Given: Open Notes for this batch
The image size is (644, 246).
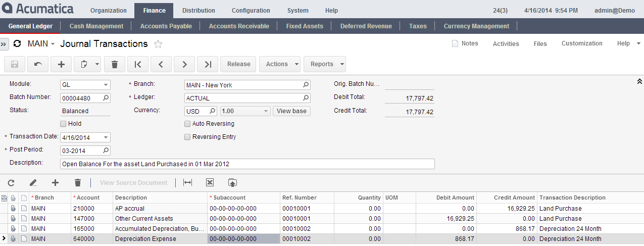Looking at the screenshot, I should point(465,43).
